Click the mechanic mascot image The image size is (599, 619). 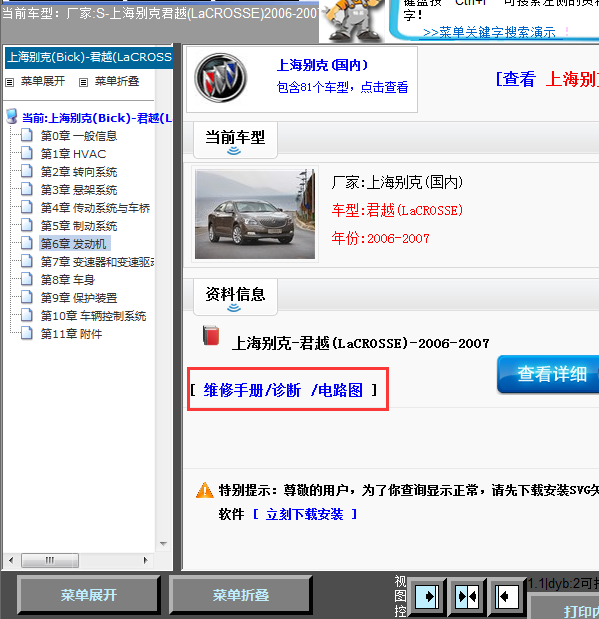point(353,20)
